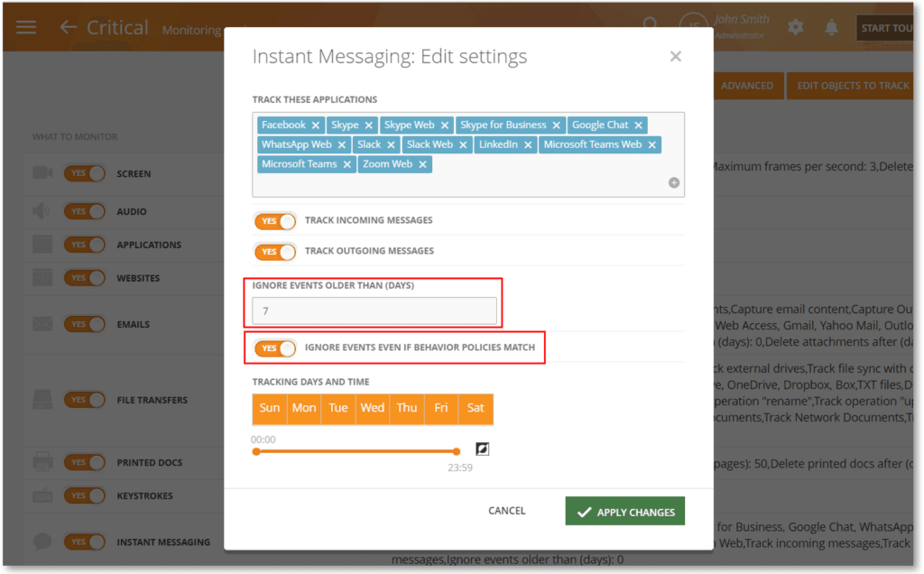Remove the WhatsApp Web application tag
Screen dimensions: 924x574
pos(342,145)
